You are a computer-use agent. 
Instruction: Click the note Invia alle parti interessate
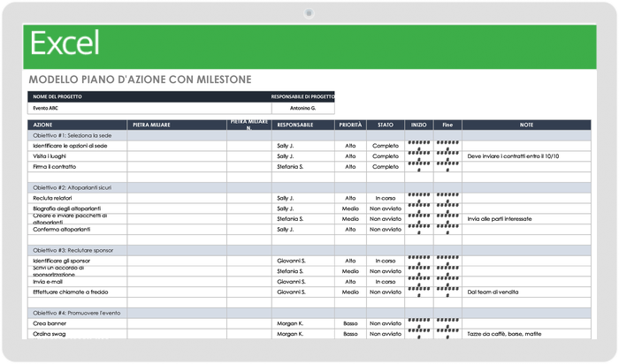click(500, 219)
